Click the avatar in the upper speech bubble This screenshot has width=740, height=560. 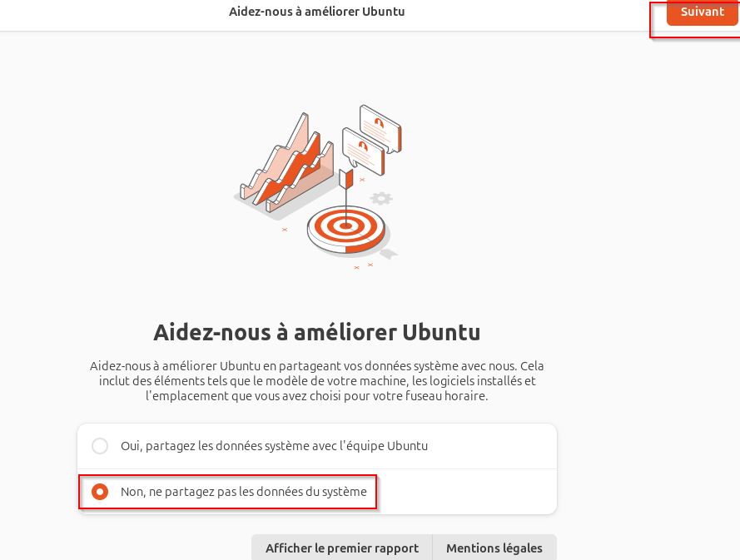(379, 122)
